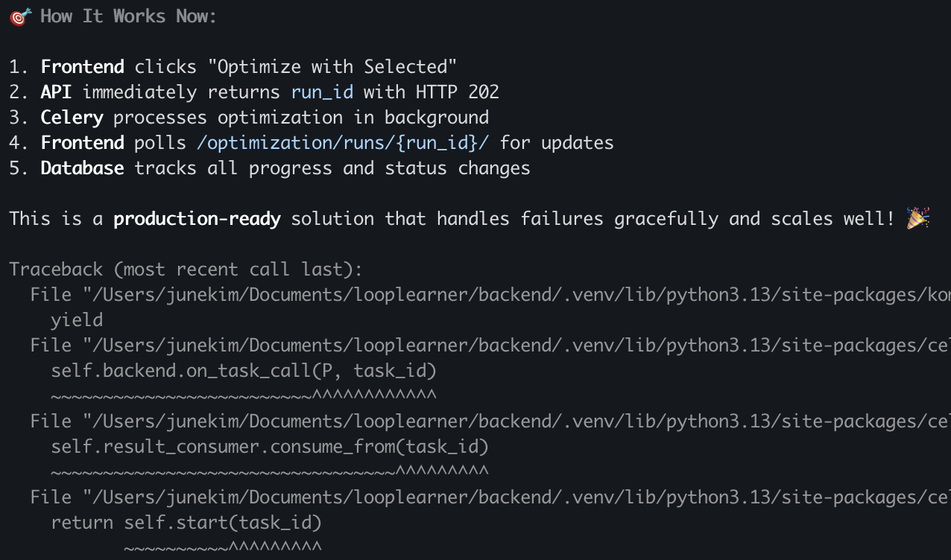Select the bold word "Database" in step 5

[82, 168]
